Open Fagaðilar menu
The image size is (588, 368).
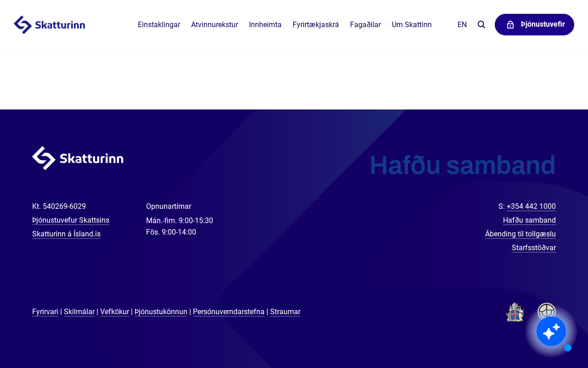click(x=365, y=25)
